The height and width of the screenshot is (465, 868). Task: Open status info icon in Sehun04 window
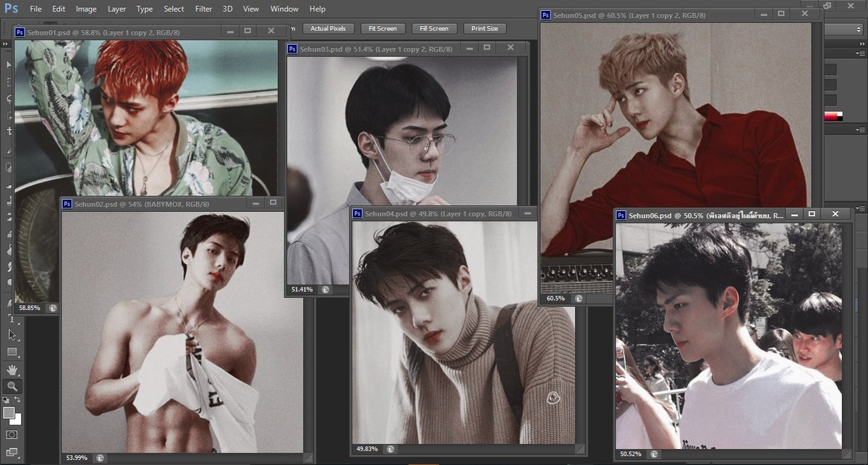[x=390, y=449]
